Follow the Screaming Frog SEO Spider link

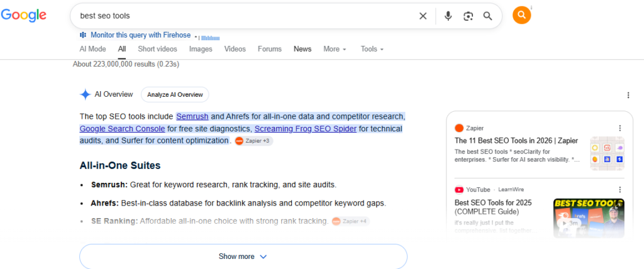click(x=306, y=129)
